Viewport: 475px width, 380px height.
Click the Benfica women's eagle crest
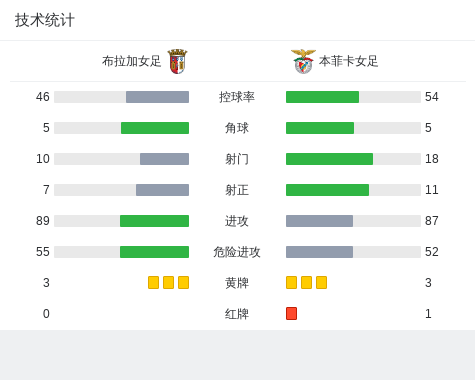(x=303, y=61)
